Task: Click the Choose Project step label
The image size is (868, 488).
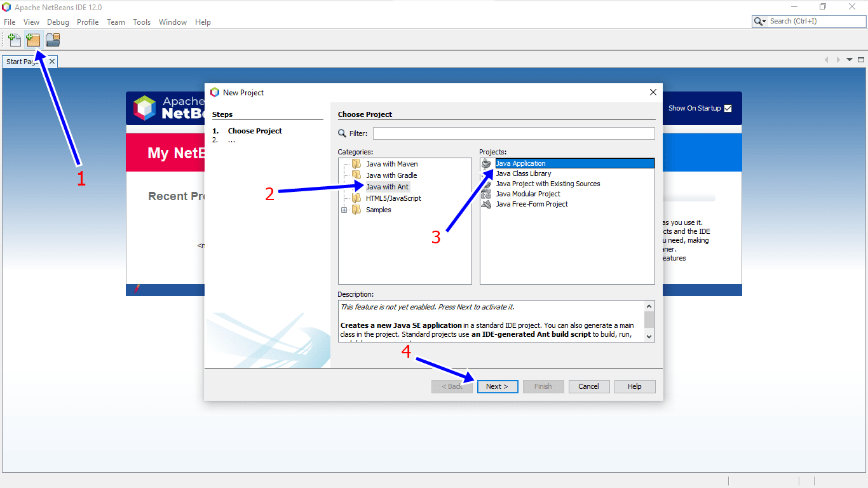Action: tap(255, 131)
